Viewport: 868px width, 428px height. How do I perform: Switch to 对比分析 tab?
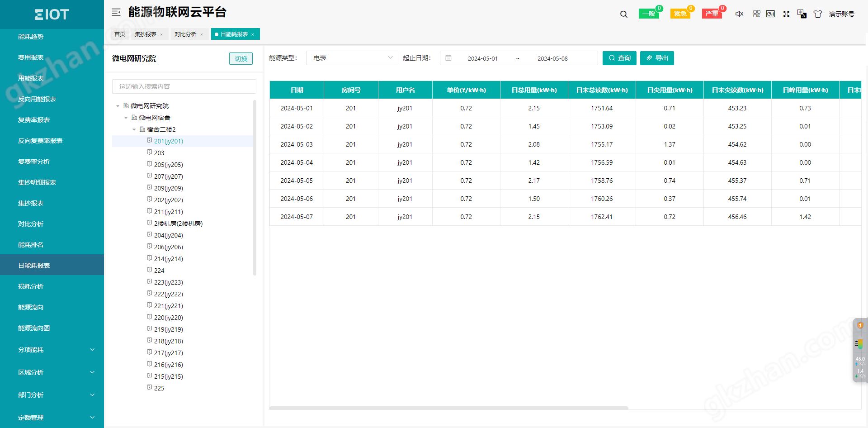185,34
